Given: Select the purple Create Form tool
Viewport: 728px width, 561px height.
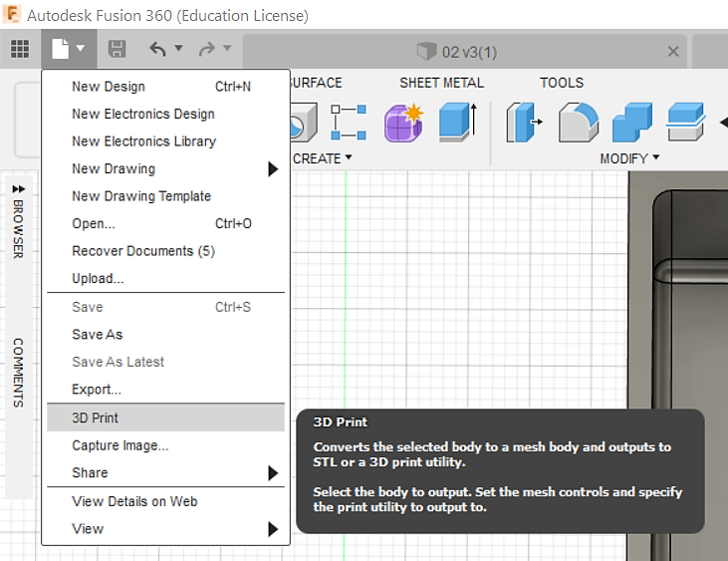Looking at the screenshot, I should tap(403, 123).
